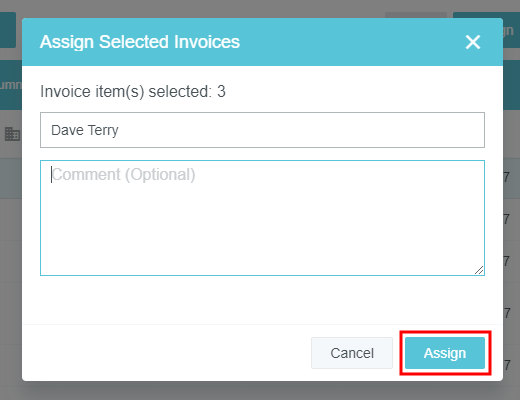
Task: Click the dialog footer left of Cancel
Action: [167, 353]
